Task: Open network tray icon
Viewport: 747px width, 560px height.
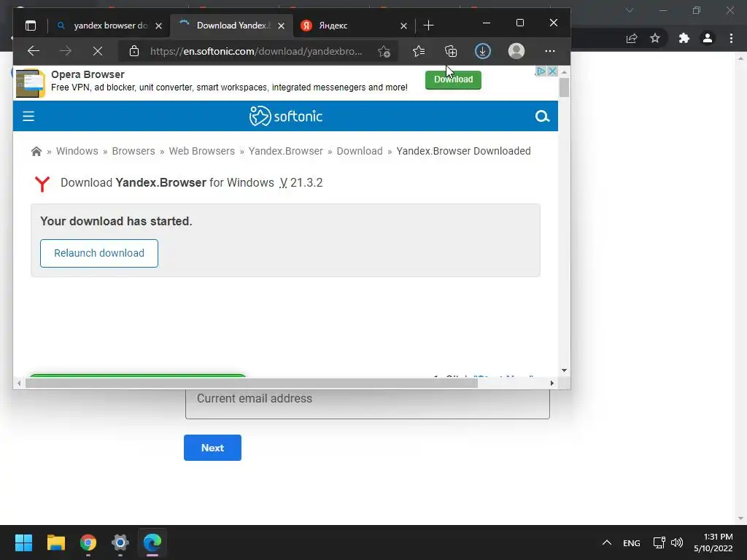Action: pos(659,542)
